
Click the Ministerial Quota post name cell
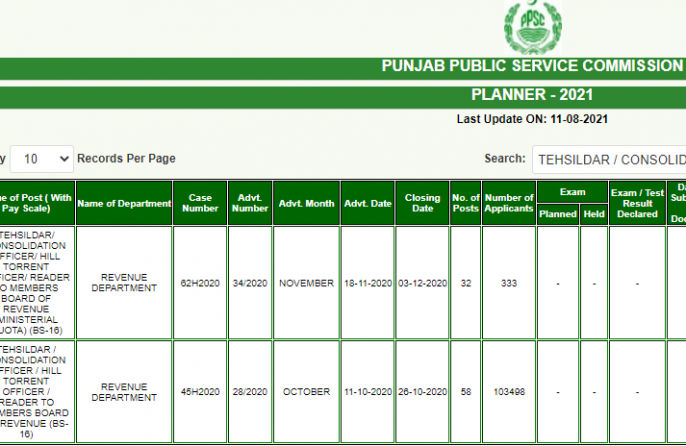(37, 283)
